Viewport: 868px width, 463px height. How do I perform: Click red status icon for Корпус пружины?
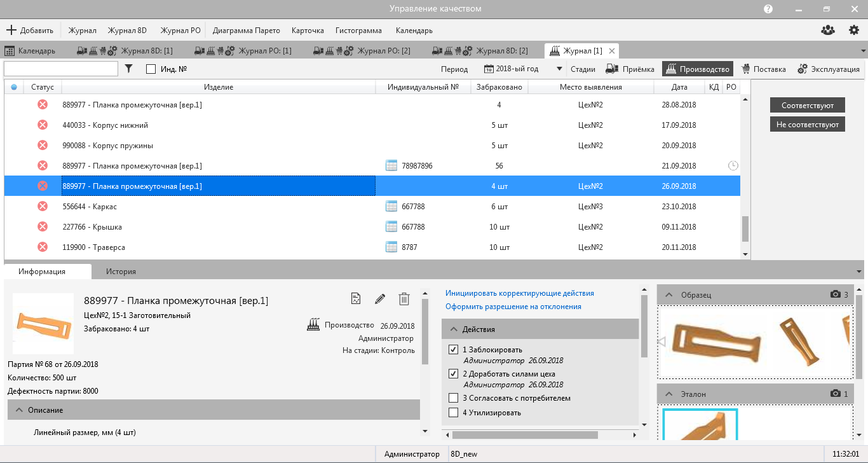43,145
